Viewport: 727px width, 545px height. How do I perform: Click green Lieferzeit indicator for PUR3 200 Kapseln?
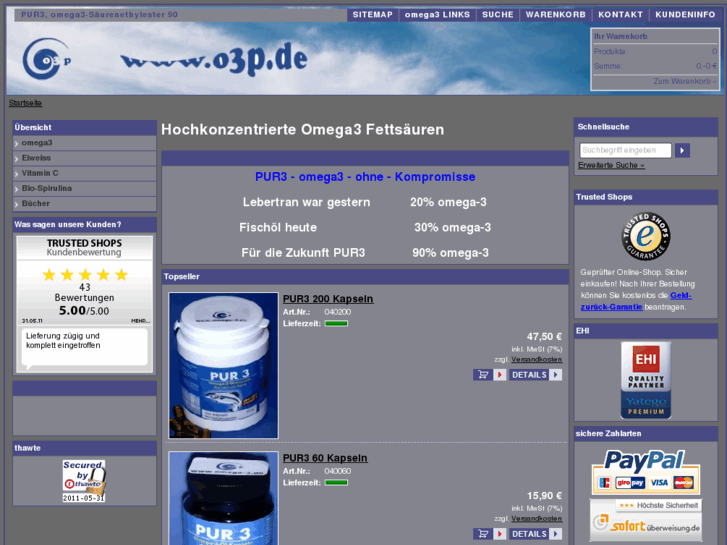(336, 323)
